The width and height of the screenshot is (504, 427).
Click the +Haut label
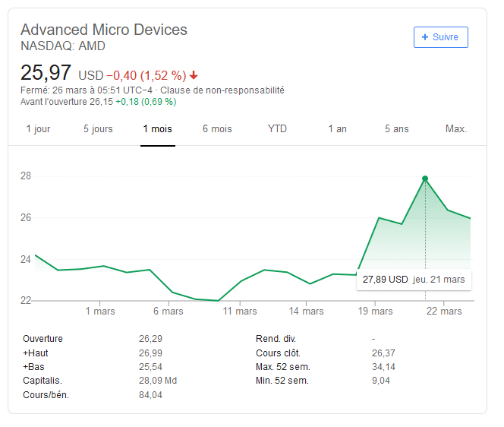click(36, 353)
